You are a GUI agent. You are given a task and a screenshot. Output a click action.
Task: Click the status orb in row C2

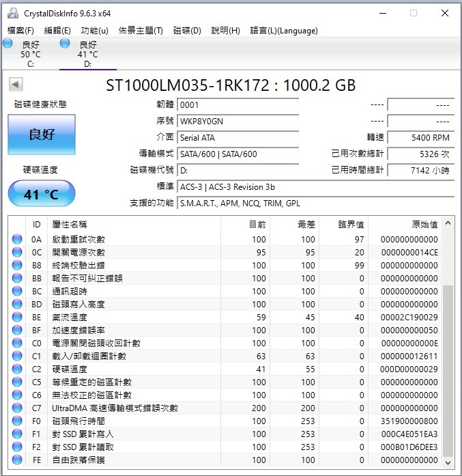[x=17, y=369]
